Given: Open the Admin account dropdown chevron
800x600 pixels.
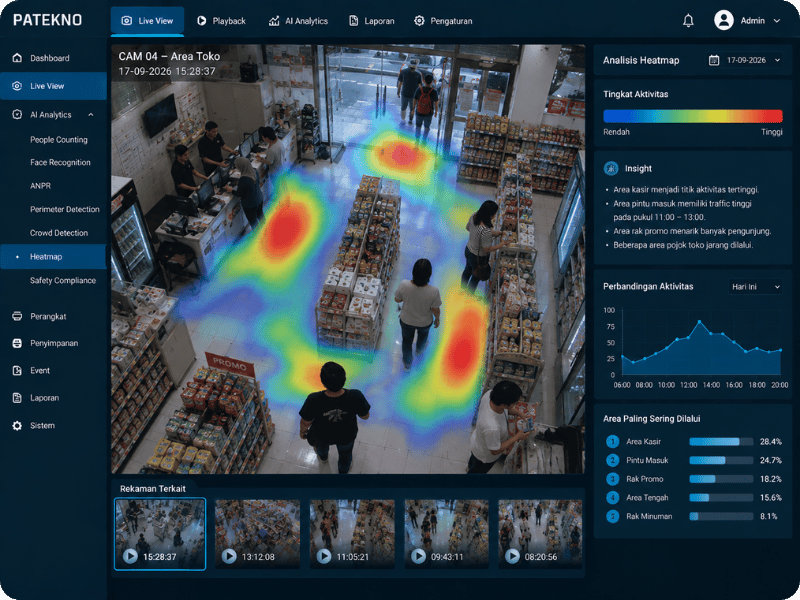Looking at the screenshot, I should pos(777,21).
